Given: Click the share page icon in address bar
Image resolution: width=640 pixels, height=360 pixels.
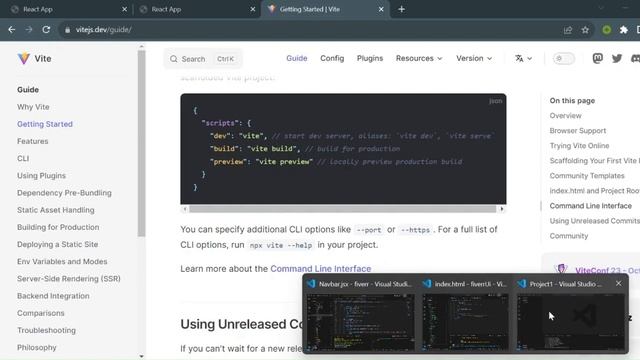Looking at the screenshot, I should coord(568,30).
